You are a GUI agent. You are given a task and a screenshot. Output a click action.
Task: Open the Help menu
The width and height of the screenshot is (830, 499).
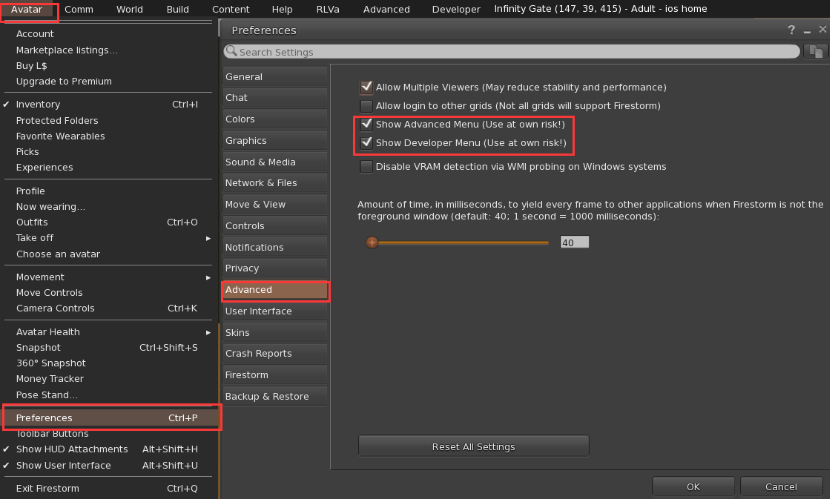click(x=282, y=10)
